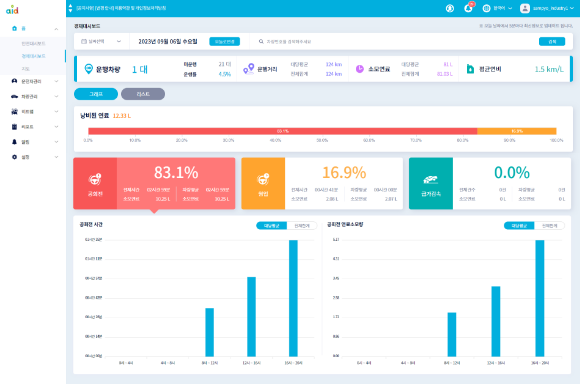Viewport: 580px width, 384px height.
Task: Click the steering wheel icon on orange card
Action: pyautogui.click(x=263, y=179)
